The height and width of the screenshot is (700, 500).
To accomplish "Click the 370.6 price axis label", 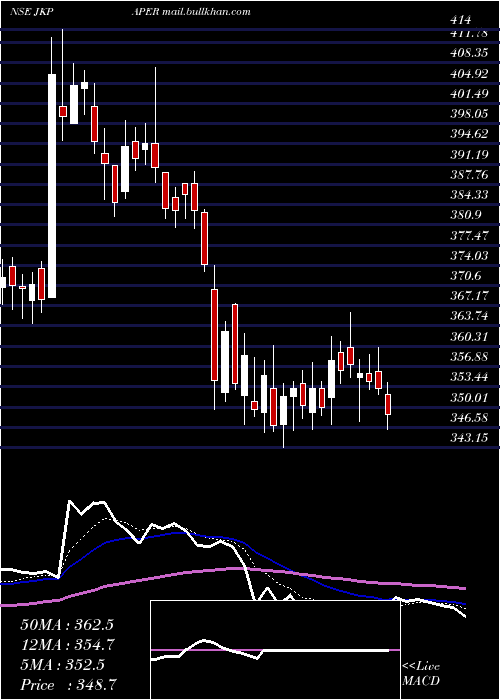I will pos(464,276).
